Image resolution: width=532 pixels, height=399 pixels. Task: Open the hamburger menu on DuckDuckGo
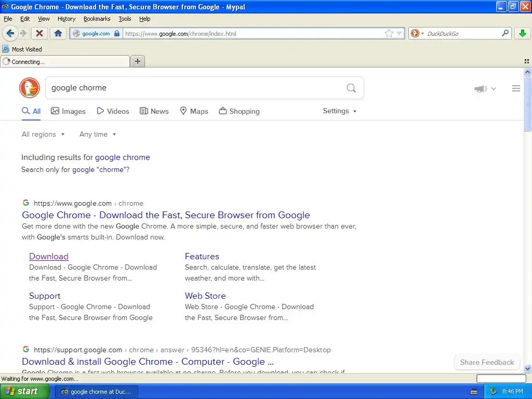click(x=516, y=88)
